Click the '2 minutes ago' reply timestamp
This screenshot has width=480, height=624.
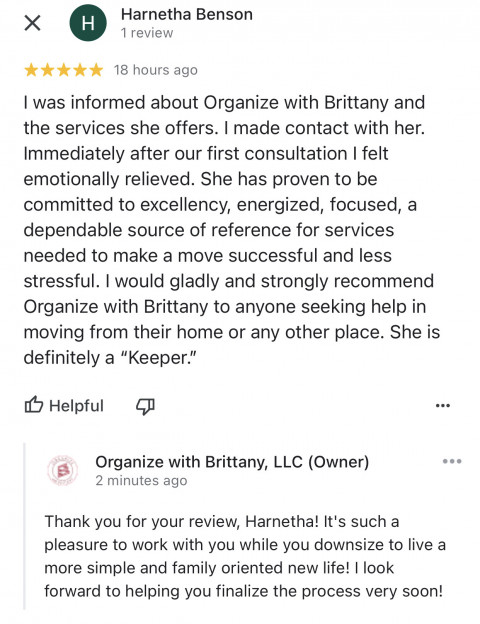[x=141, y=481]
